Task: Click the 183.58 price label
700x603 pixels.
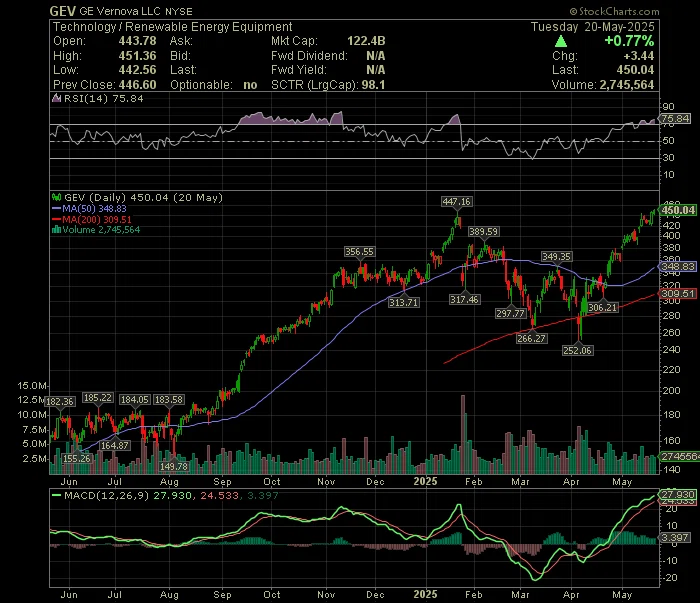Action: pyautogui.click(x=169, y=400)
